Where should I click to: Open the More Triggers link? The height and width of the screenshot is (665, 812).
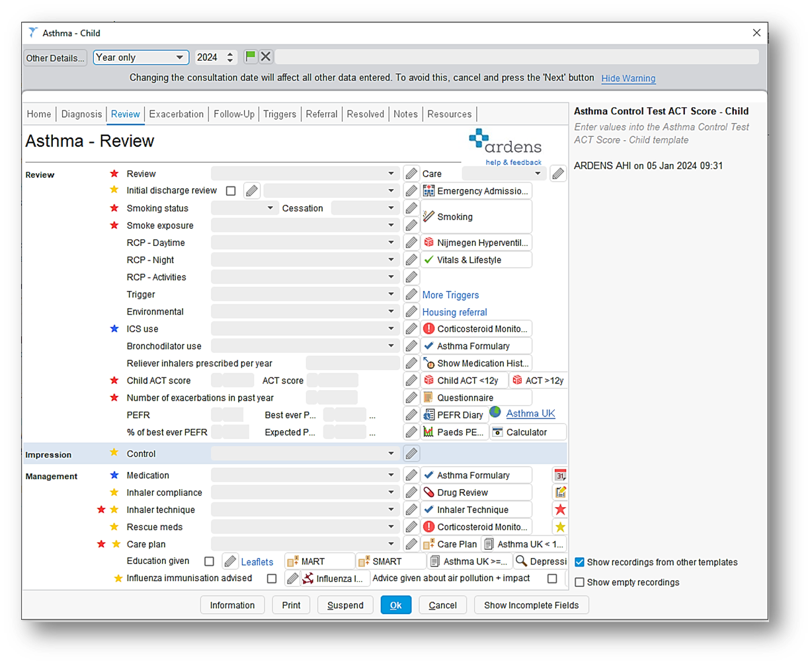click(x=450, y=295)
